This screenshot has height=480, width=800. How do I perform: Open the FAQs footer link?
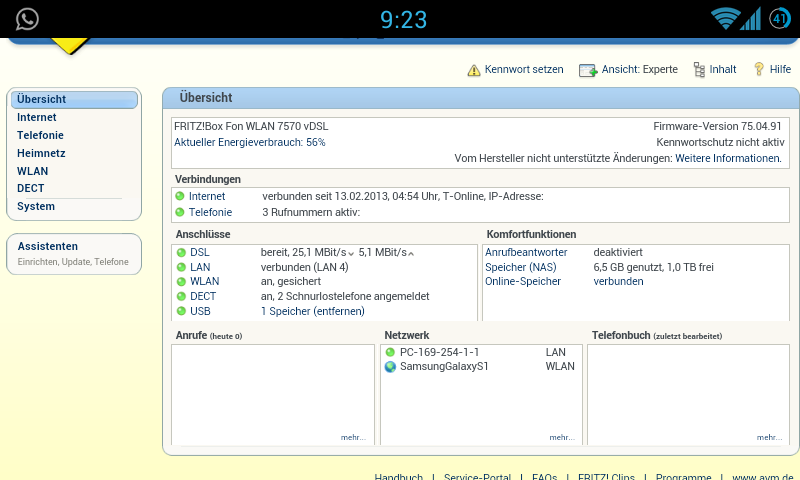(x=544, y=476)
